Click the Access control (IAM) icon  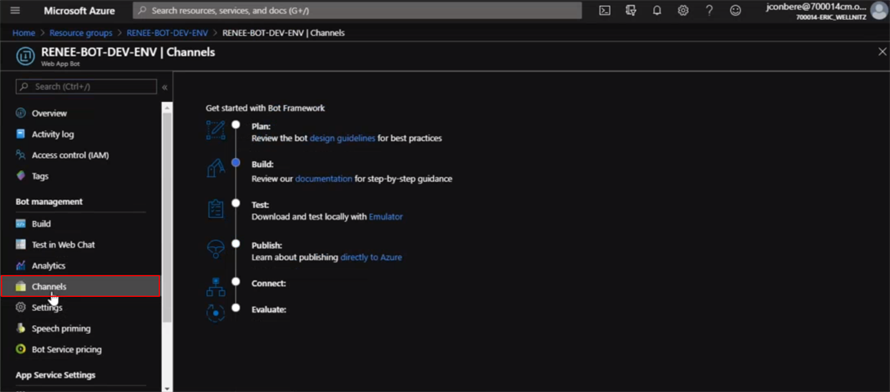click(x=21, y=155)
